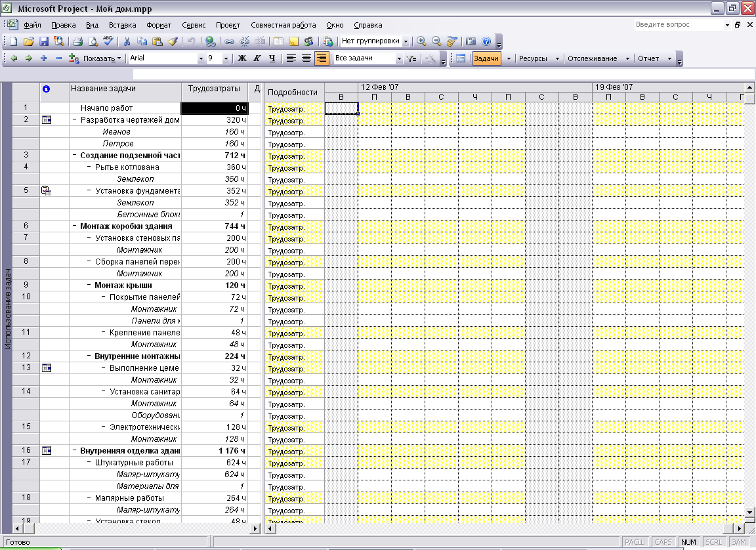Assign resources icon
The height and width of the screenshot is (550, 756).
pos(308,41)
